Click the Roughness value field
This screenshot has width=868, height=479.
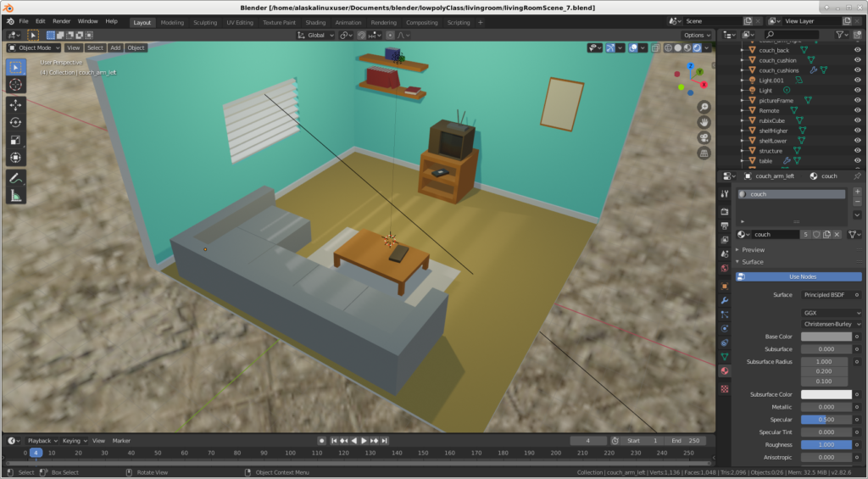coord(826,444)
